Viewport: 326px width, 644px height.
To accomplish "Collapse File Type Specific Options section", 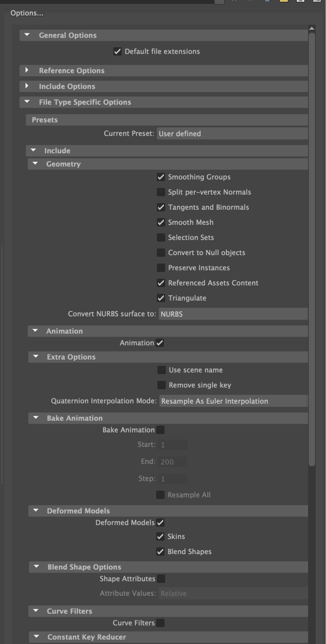I will (27, 102).
